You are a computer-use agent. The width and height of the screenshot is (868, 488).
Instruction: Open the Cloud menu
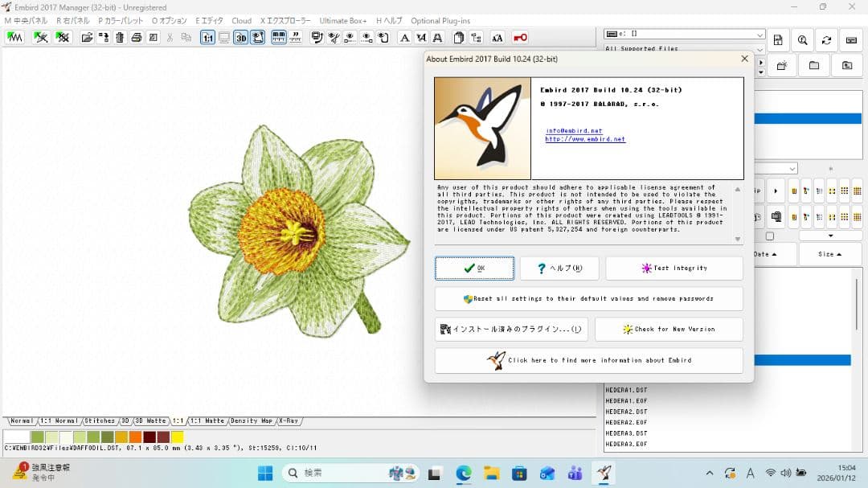[x=241, y=20]
